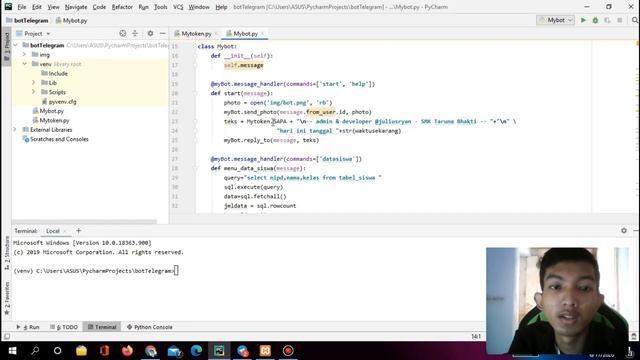This screenshot has height=360, width=640.
Task: Open Search Everywhere magnifier icon
Action: (x=635, y=20)
